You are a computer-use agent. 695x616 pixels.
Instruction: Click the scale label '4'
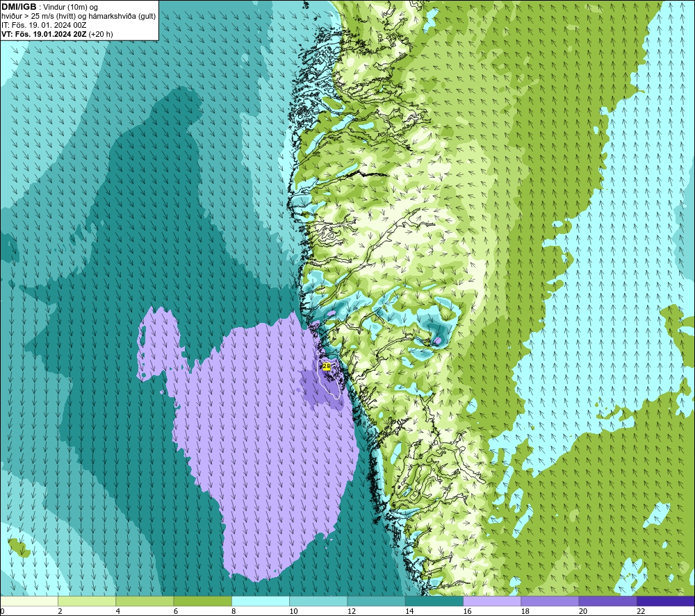tap(118, 611)
